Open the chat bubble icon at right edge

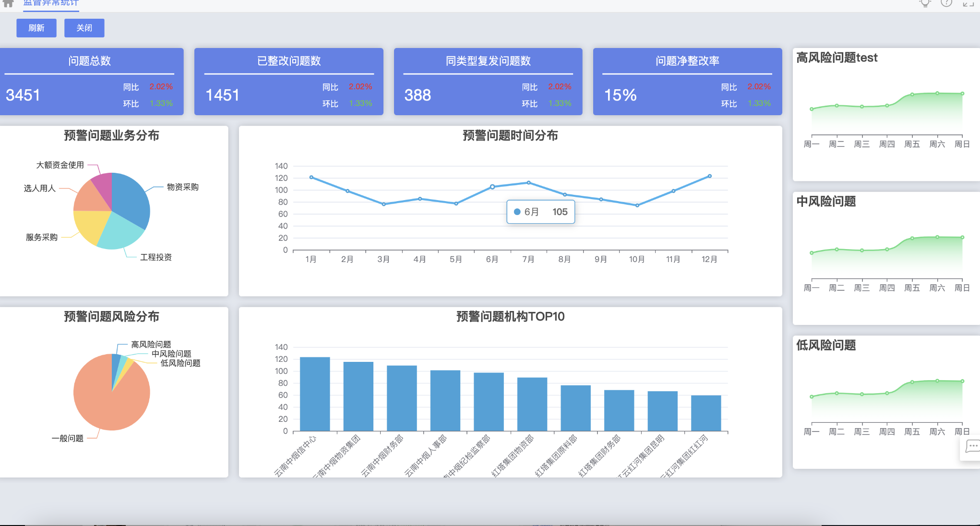[972, 447]
